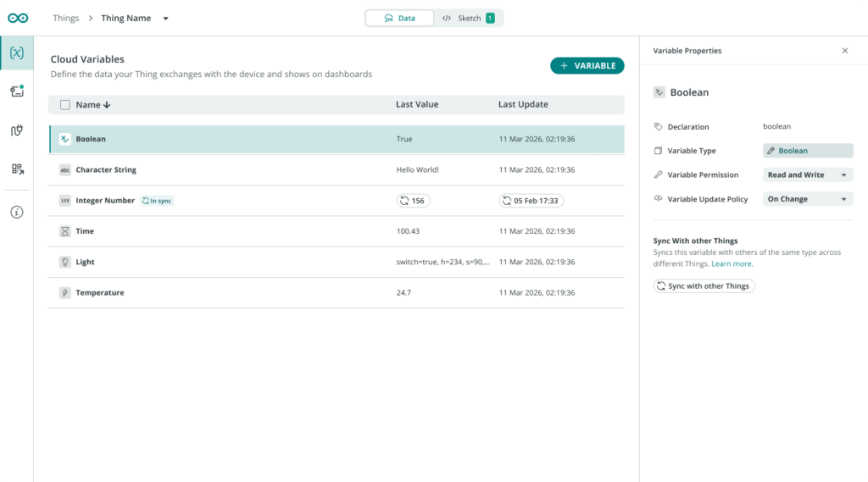Viewport: 868px width, 482px height.
Task: Open the network plug sidebar icon
Action: (x=17, y=130)
